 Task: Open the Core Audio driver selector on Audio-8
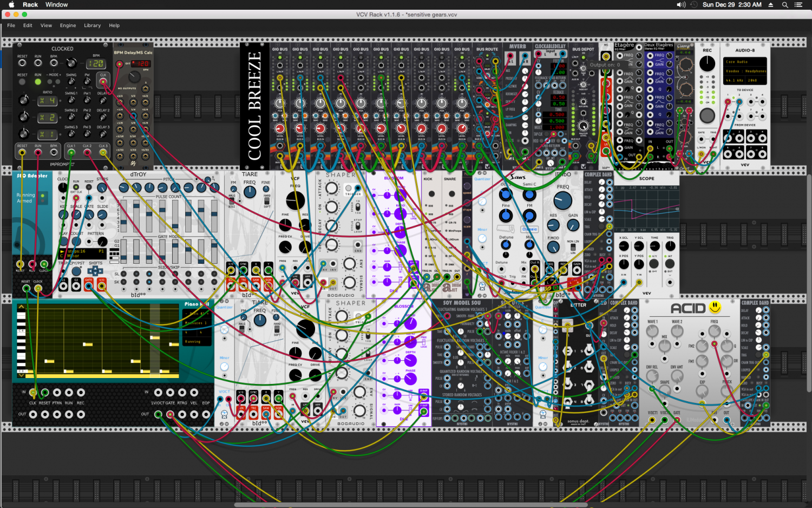point(745,62)
